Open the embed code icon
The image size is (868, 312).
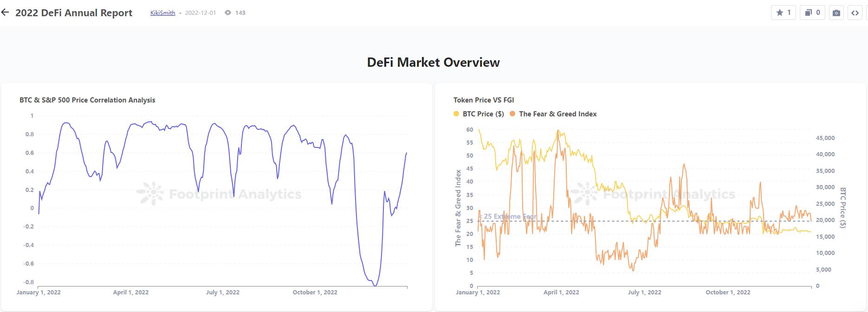pyautogui.click(x=855, y=13)
